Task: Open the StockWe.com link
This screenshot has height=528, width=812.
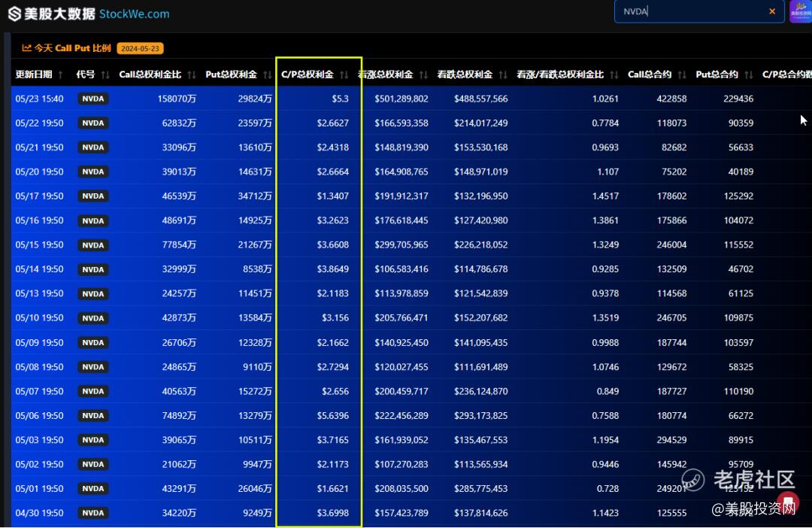Action: click(134, 14)
